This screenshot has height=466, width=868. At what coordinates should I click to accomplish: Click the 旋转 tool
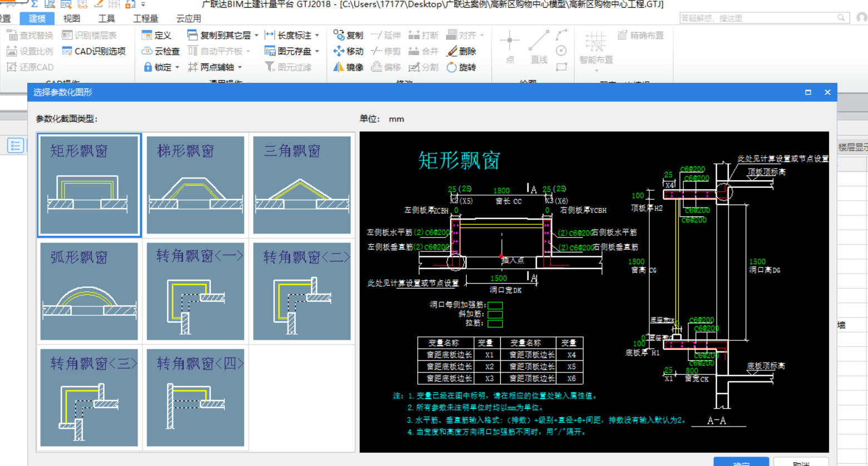(461, 67)
